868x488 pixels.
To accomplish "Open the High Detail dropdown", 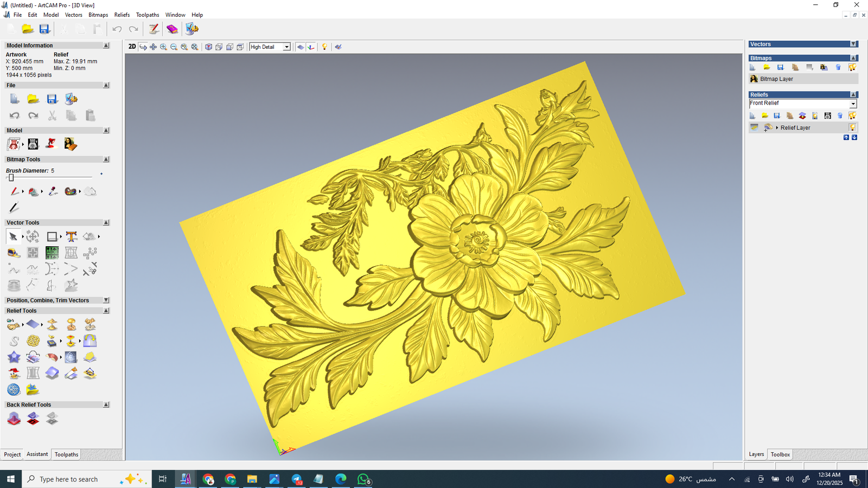I will pyautogui.click(x=286, y=47).
